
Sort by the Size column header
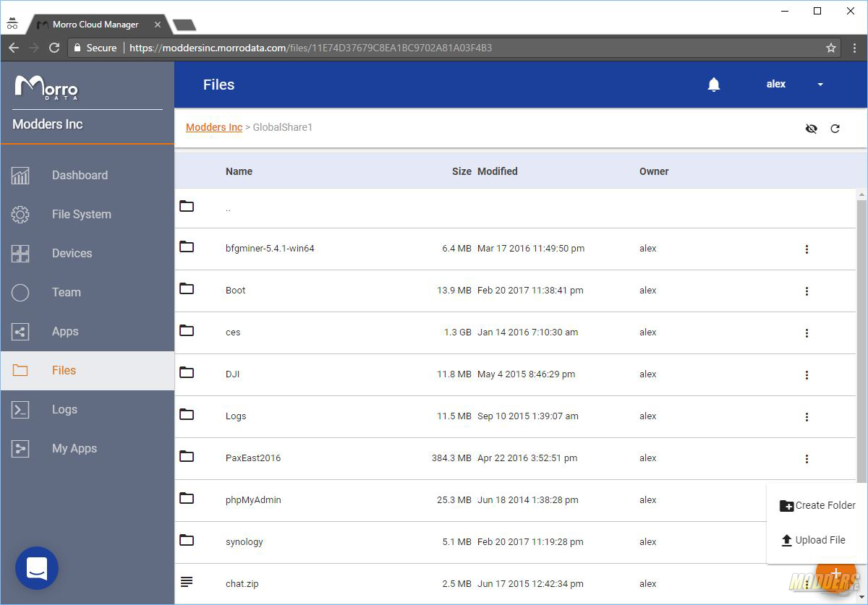point(461,171)
